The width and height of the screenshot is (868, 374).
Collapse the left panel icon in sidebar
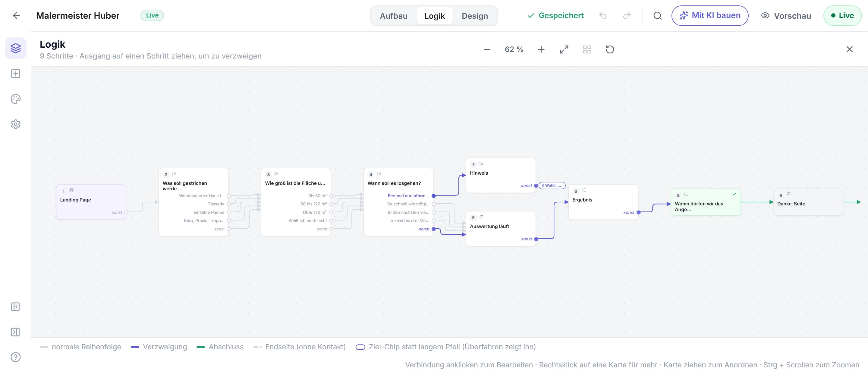coord(15,306)
